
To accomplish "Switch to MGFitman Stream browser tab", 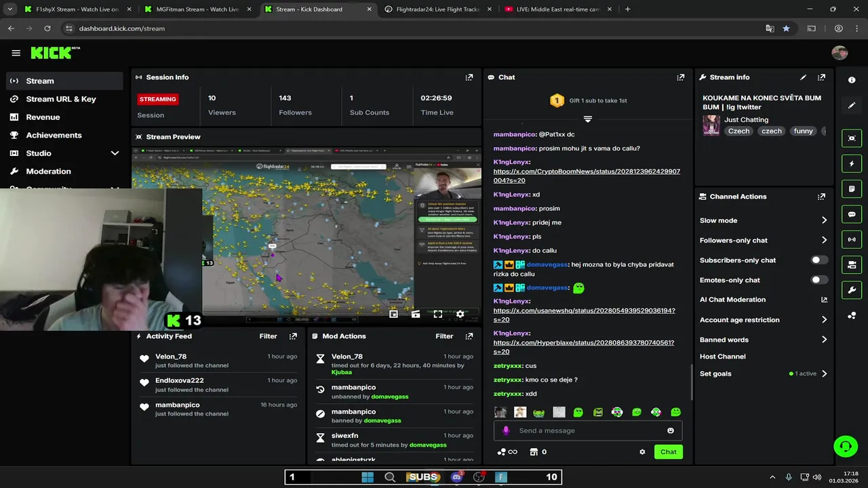I will 197,9.
